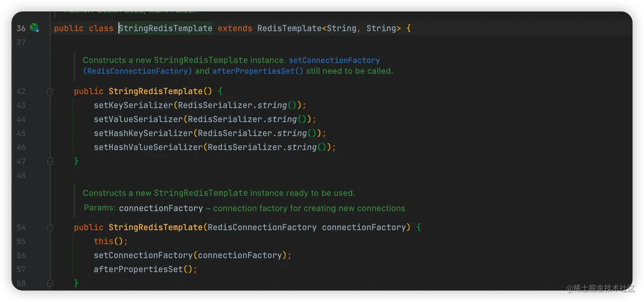Image resolution: width=644 pixels, height=302 pixels.
Task: Click setHashValueSerializer call on line 46
Action: [x=148, y=147]
